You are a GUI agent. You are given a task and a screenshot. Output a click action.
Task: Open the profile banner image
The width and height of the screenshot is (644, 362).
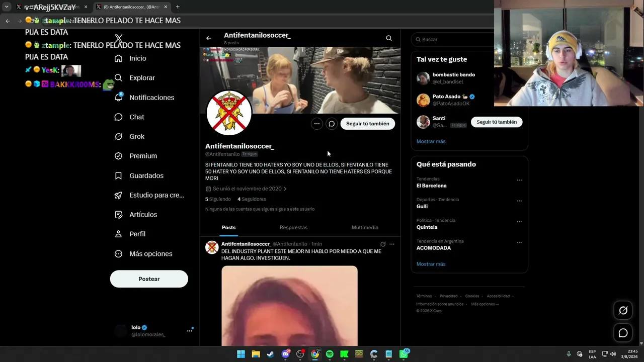[300, 80]
